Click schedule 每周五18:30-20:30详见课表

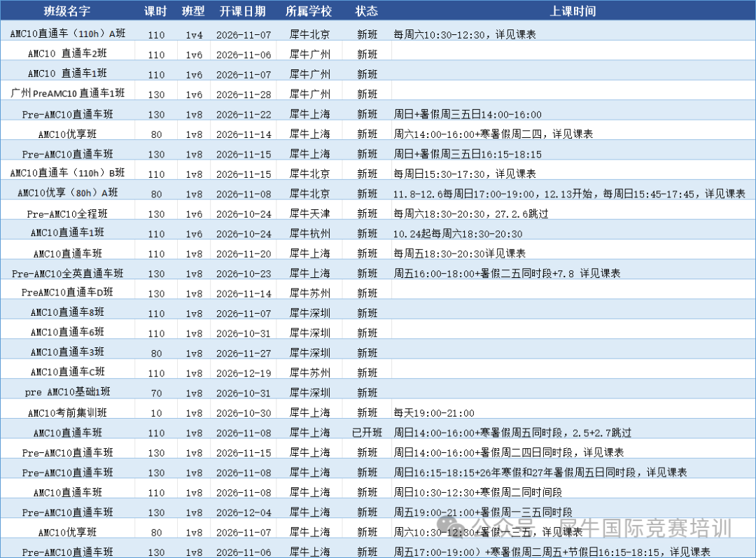pos(459,253)
